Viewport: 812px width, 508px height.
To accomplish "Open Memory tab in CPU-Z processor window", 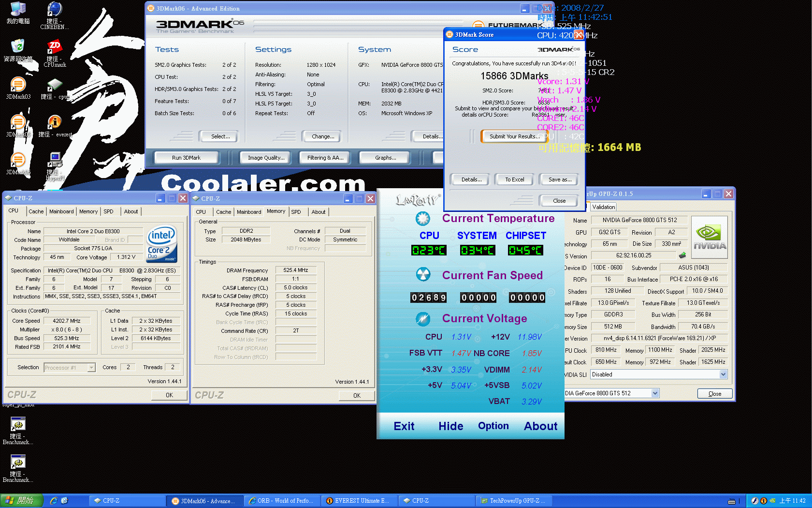I will click(x=88, y=211).
